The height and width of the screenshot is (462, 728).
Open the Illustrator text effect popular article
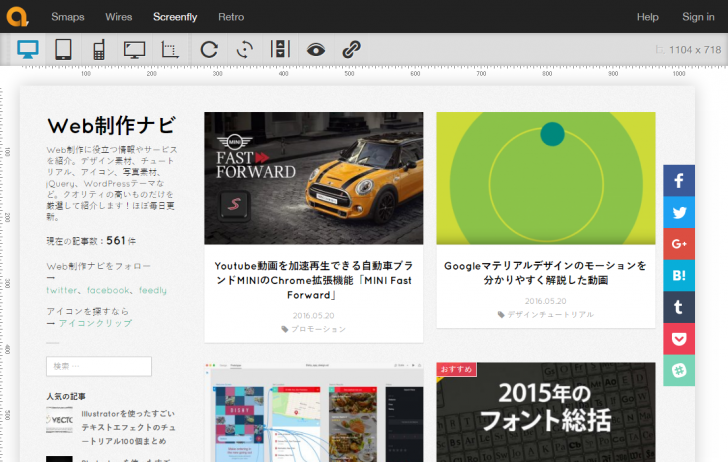[x=129, y=427]
